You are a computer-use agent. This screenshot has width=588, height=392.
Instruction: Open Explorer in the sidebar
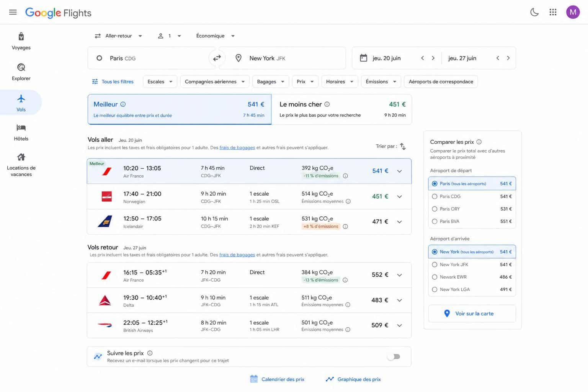point(21,72)
